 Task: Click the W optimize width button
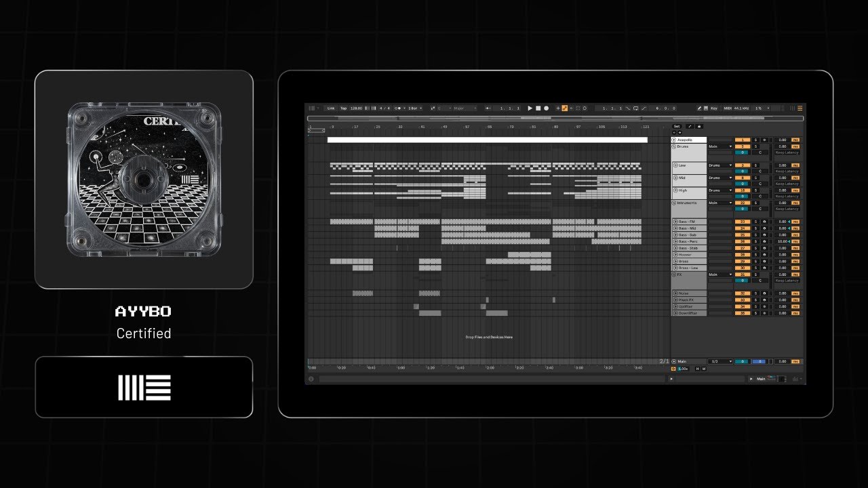pos(704,369)
